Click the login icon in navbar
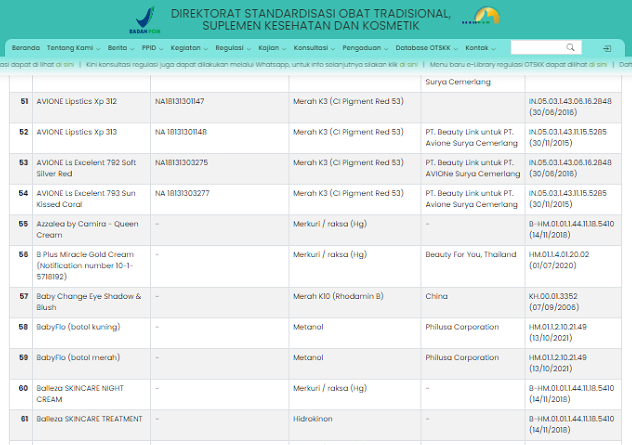 coord(607,48)
